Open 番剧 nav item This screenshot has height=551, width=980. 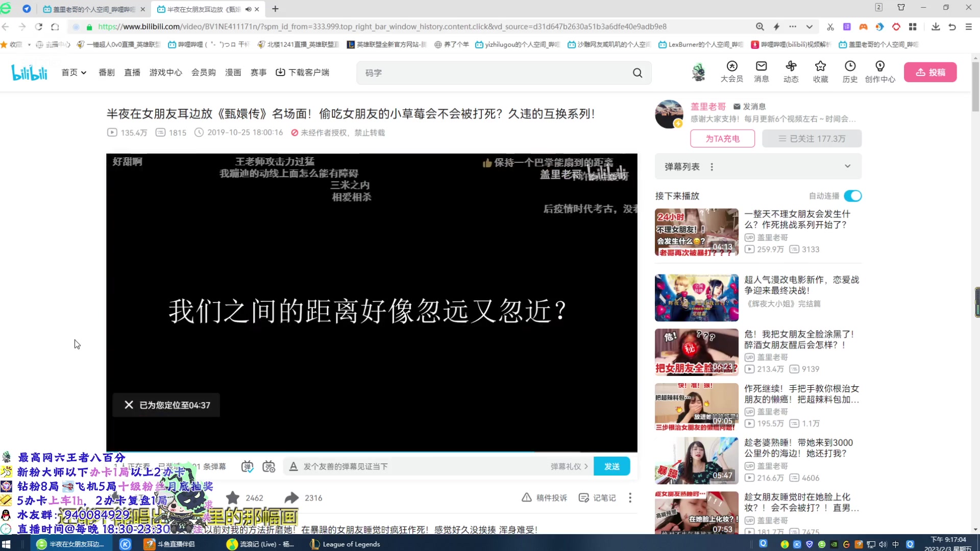(x=106, y=72)
